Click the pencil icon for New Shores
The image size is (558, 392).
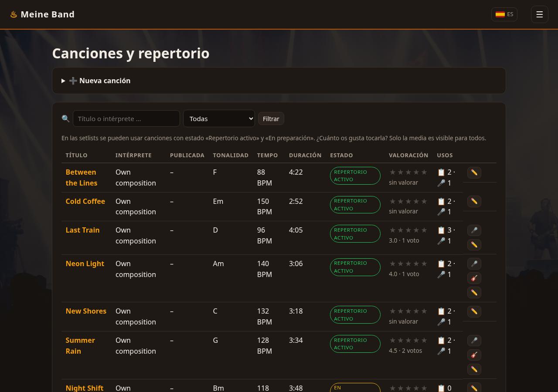tap(474, 311)
